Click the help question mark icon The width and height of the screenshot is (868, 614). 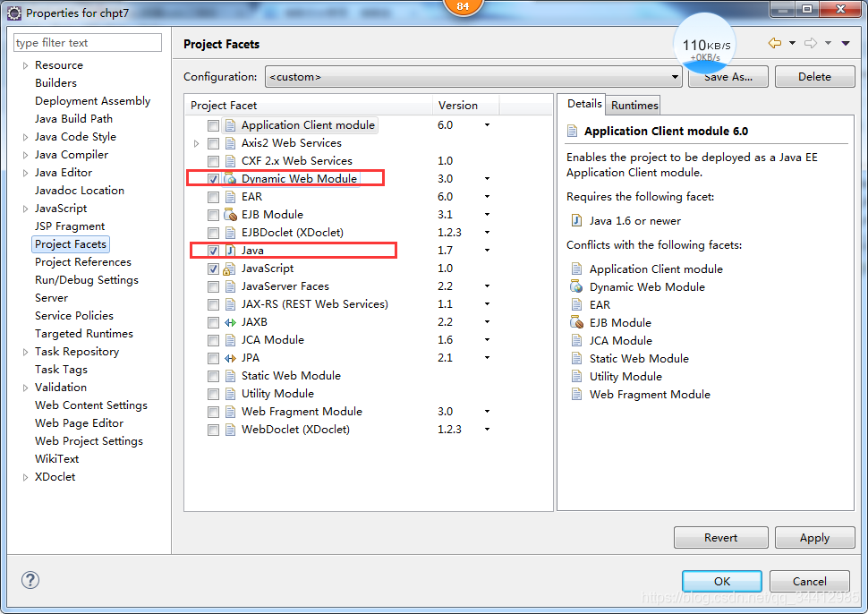pos(30,580)
